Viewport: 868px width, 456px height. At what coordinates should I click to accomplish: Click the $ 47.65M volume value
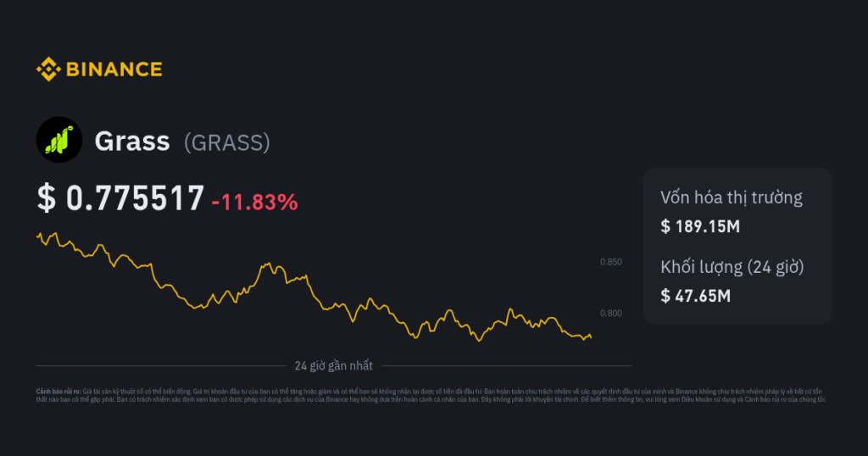[695, 295]
